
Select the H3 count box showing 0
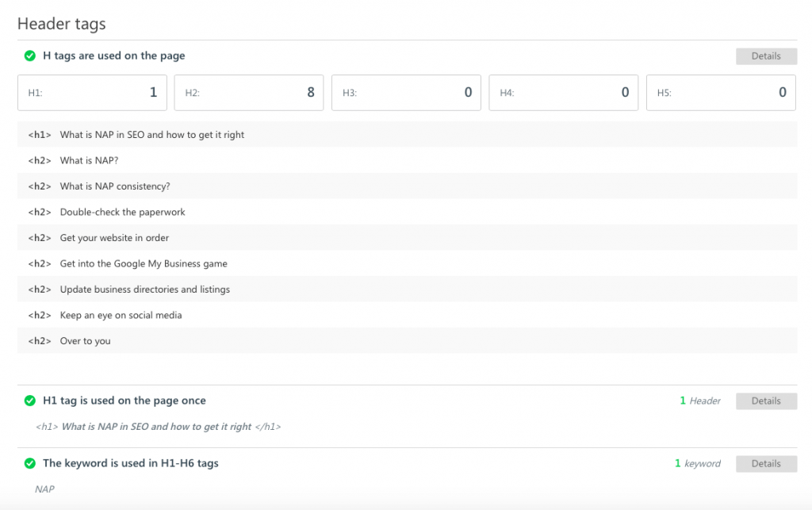pyautogui.click(x=406, y=93)
